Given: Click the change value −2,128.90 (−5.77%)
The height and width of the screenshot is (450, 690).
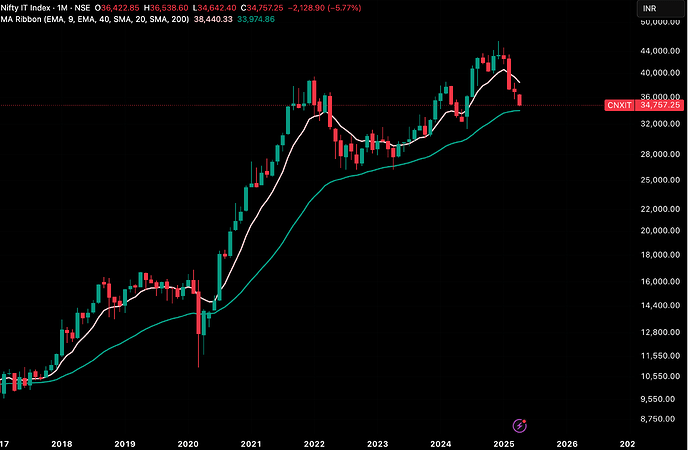Looking at the screenshot, I should point(324,8).
